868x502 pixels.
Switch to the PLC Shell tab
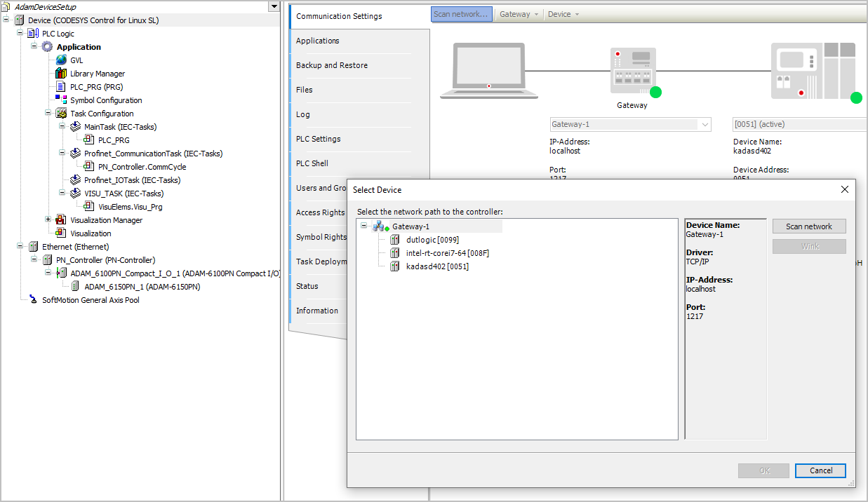coord(312,163)
